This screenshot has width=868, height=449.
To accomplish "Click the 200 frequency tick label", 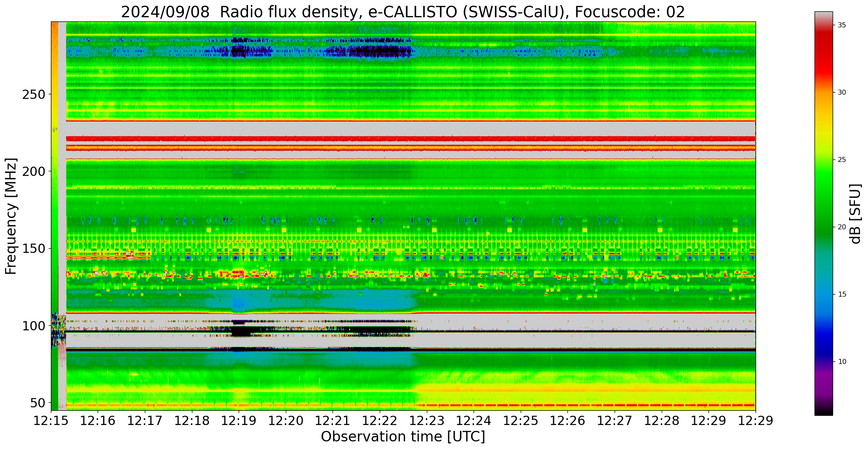I will click(33, 171).
